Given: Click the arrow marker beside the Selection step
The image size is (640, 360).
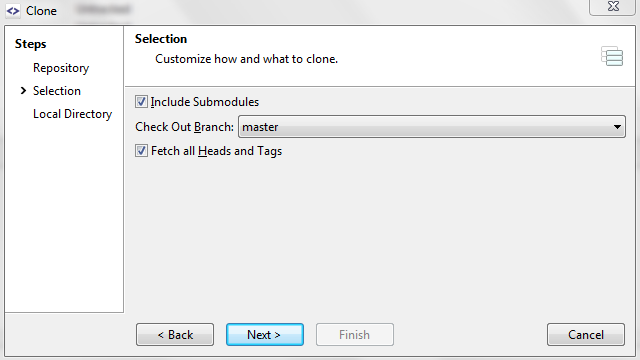Looking at the screenshot, I should [x=23, y=91].
